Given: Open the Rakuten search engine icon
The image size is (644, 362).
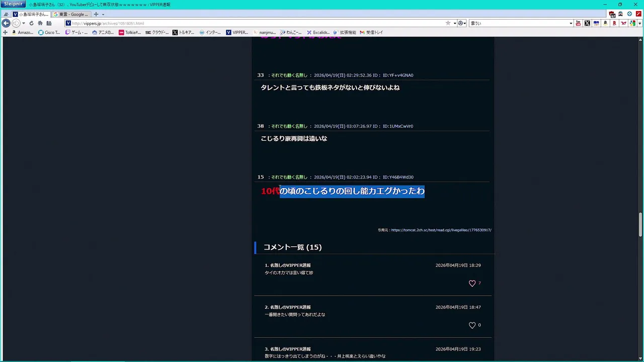Looking at the screenshot, I should 614,23.
